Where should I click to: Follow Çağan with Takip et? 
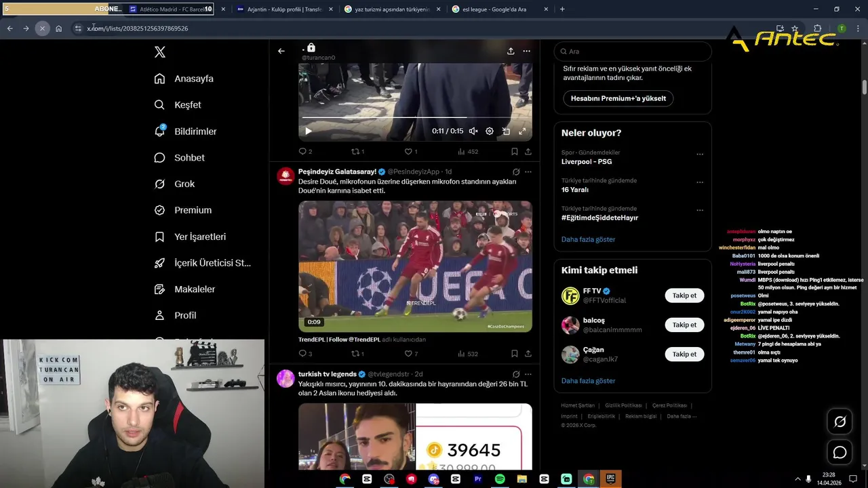(x=684, y=354)
